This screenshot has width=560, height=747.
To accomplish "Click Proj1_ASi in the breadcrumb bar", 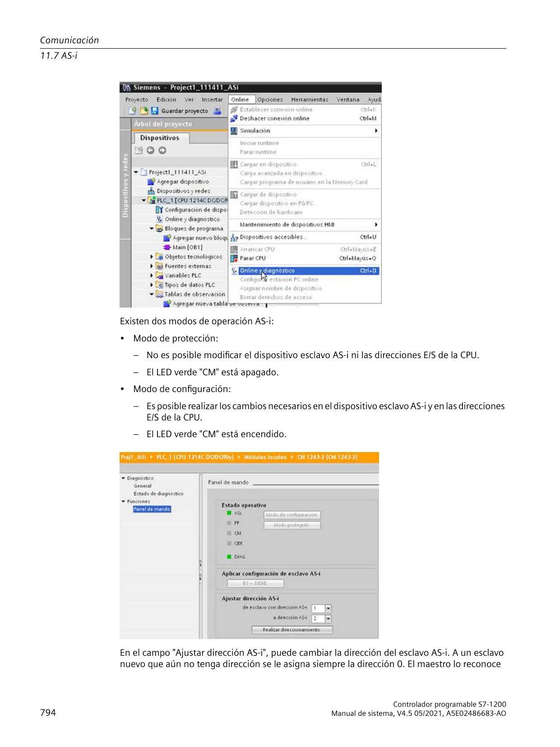I will point(134,457).
